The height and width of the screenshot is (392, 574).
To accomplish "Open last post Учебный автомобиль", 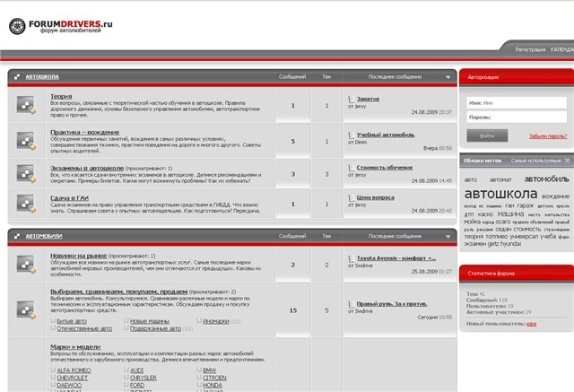I will [386, 135].
